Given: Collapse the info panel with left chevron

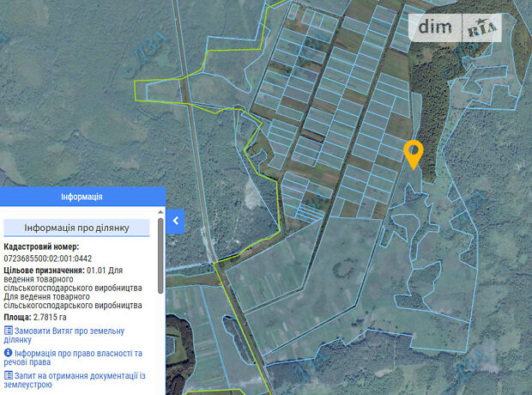Looking at the screenshot, I should (175, 221).
